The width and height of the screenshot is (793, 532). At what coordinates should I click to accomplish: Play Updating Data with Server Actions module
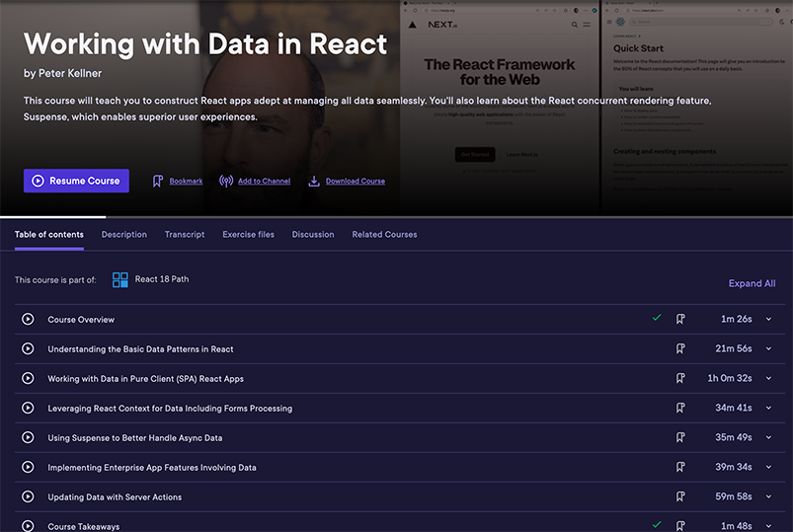28,496
